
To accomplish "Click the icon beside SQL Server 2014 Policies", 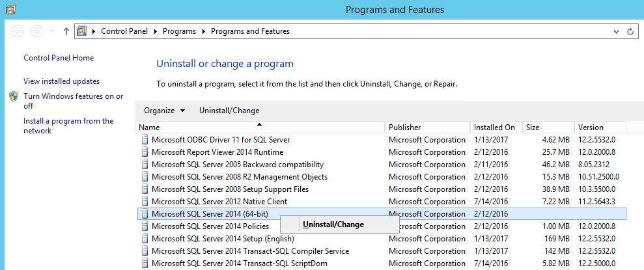I will click(x=145, y=226).
